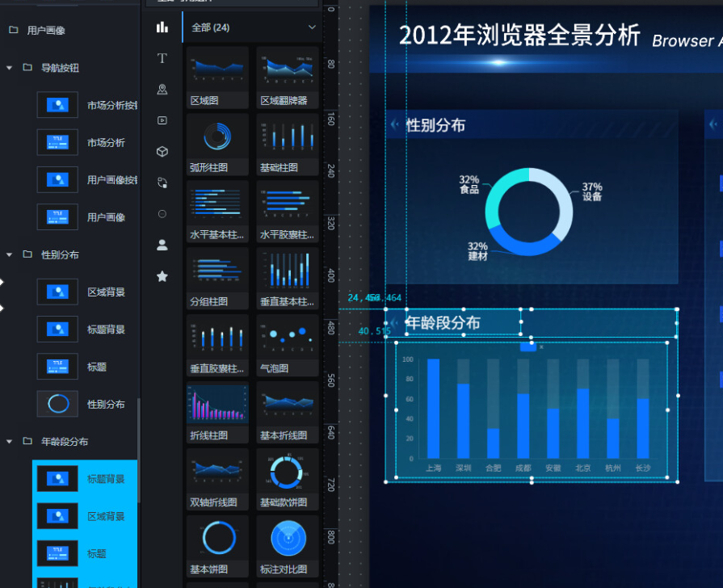Click the 年龄段分布 title on canvas
Screen dimensions: 723x588
point(443,323)
